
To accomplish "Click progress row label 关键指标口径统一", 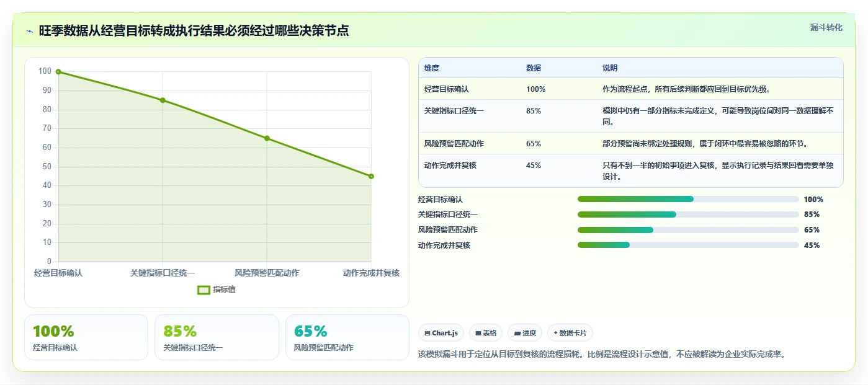I will [x=448, y=215].
